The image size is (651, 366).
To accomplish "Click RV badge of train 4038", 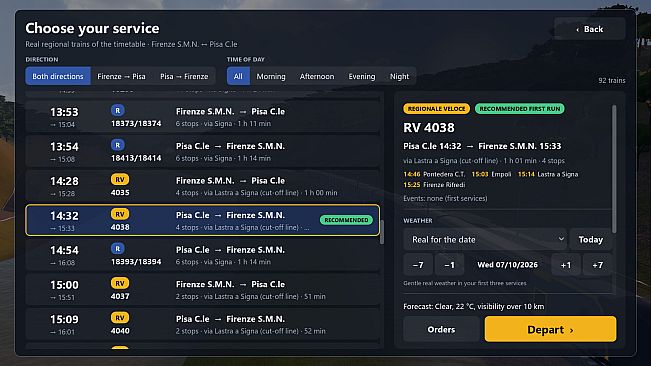I will pos(120,214).
